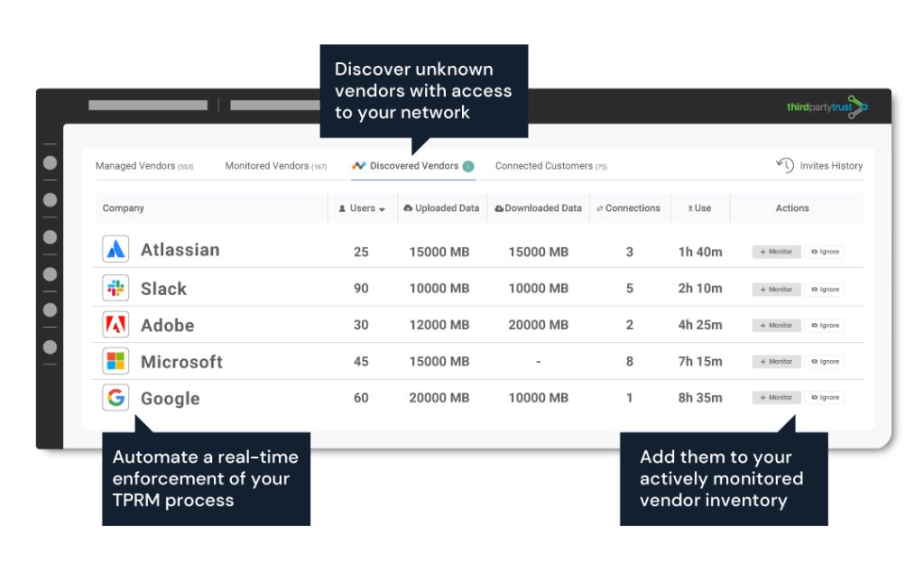The width and height of the screenshot is (924, 573).
Task: Click the Invites History clock icon
Action: point(785,165)
